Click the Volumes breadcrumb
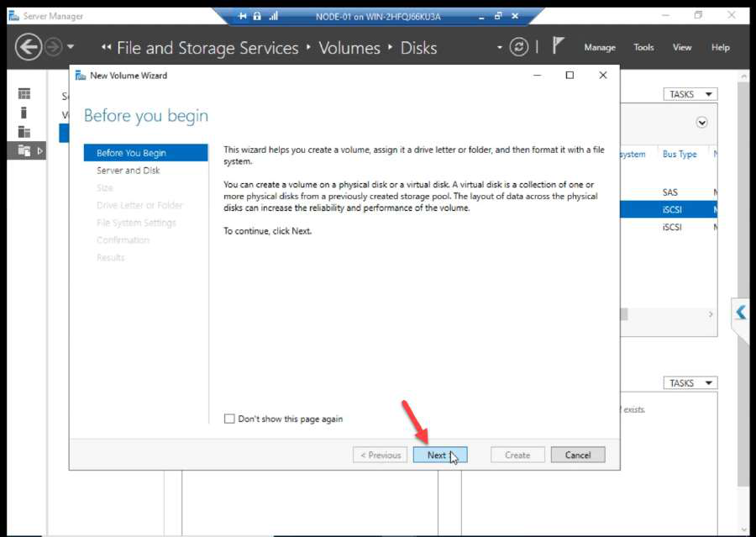 click(x=349, y=48)
